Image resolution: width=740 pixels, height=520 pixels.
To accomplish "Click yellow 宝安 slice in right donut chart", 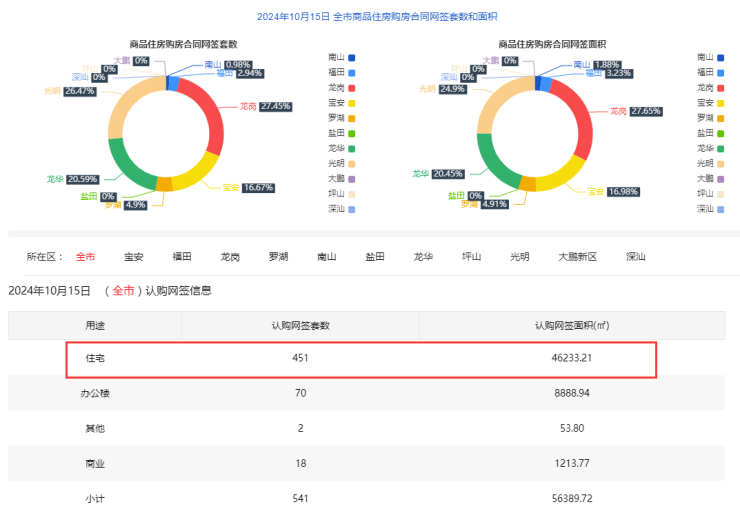I will (570, 172).
